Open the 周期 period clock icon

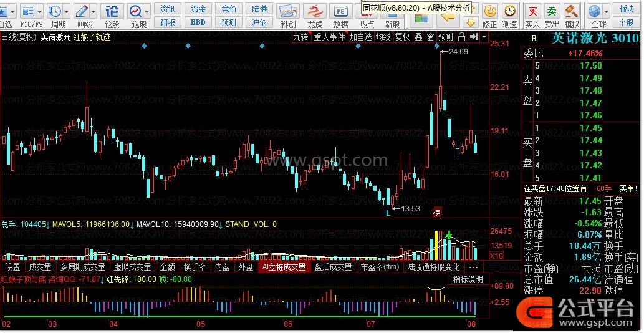54,11
